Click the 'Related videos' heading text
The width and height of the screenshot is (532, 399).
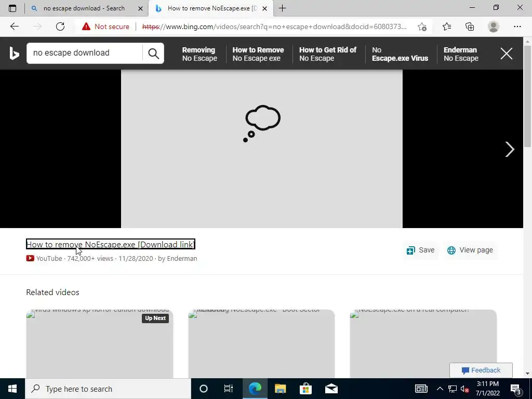click(52, 292)
